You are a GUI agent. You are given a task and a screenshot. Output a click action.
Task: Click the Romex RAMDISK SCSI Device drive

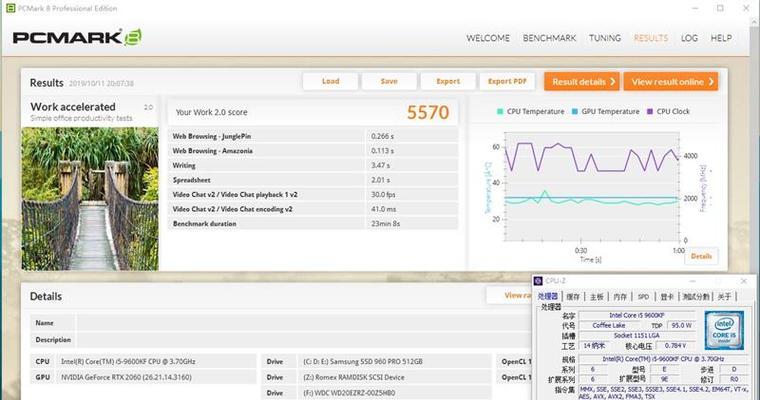[353, 377]
